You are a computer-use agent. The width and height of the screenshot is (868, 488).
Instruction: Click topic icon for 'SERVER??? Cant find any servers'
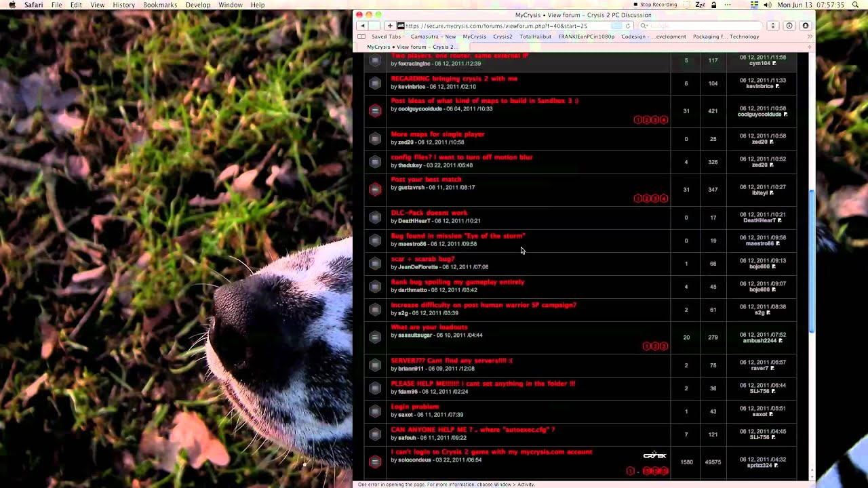[375, 365]
